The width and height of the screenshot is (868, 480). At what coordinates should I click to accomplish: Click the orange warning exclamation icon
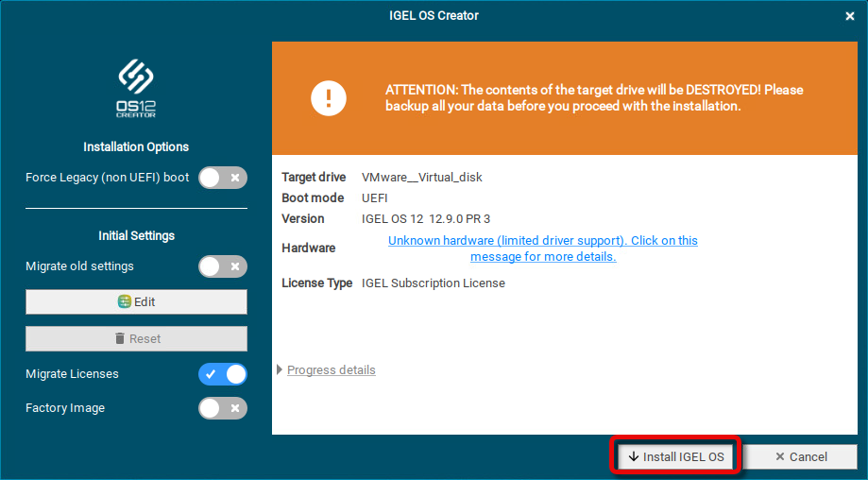pos(329,98)
